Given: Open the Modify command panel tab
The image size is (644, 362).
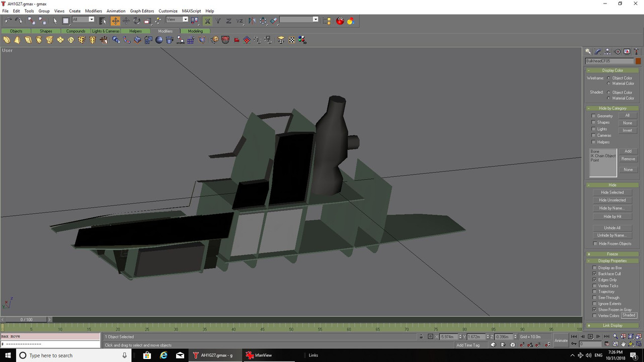Looking at the screenshot, I should [x=598, y=52].
